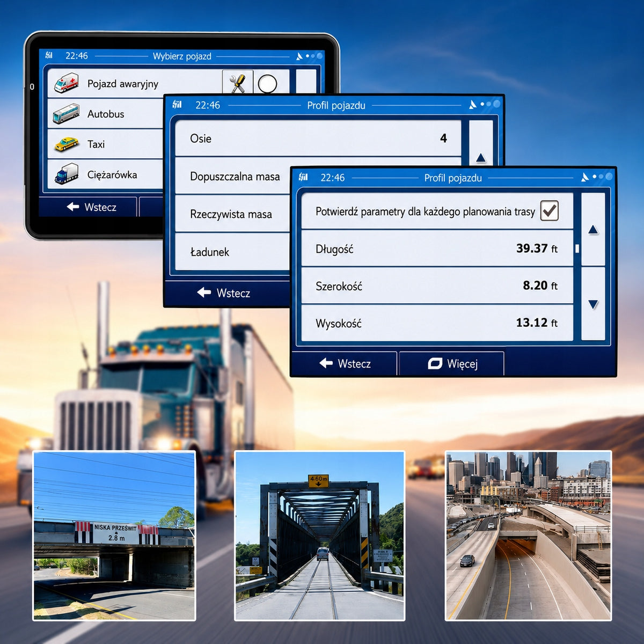The width and height of the screenshot is (644, 644).
Task: Select the yellow Taxi car icon
Action: (x=67, y=144)
